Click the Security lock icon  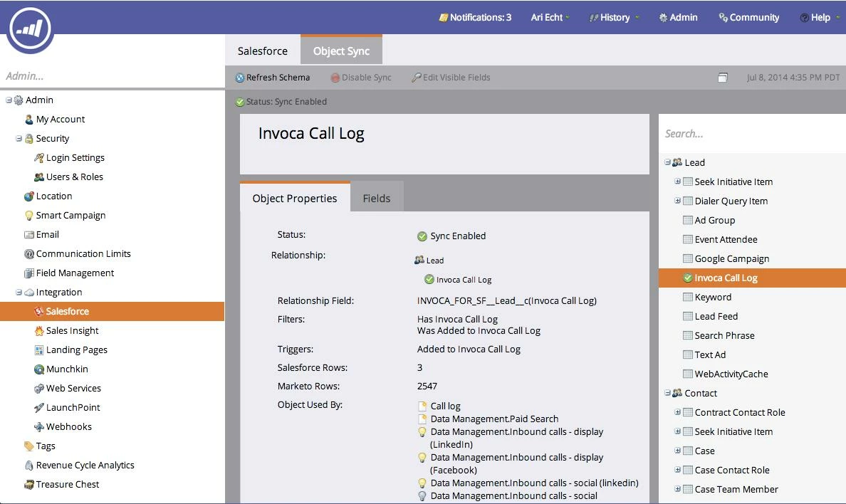tap(29, 139)
